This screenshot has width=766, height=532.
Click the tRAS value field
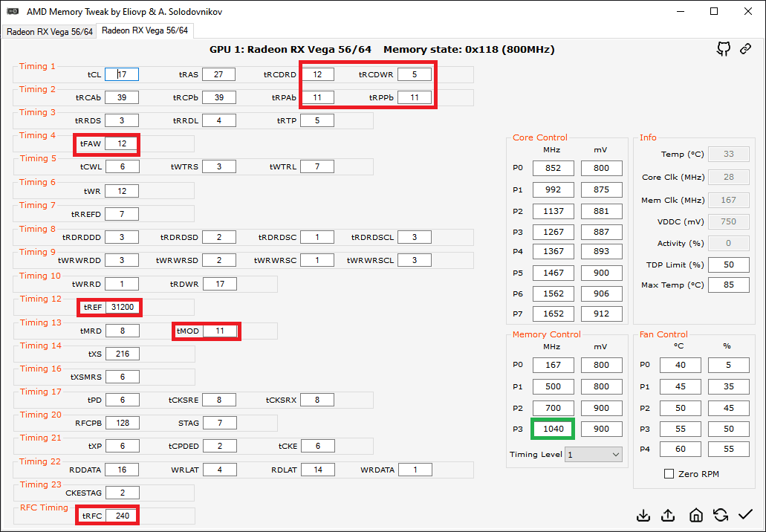[x=219, y=74]
